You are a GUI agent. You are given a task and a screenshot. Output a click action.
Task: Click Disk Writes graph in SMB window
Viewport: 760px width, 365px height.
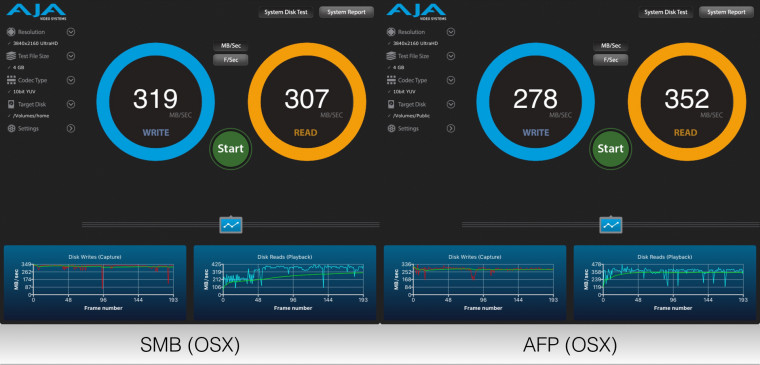click(x=95, y=283)
